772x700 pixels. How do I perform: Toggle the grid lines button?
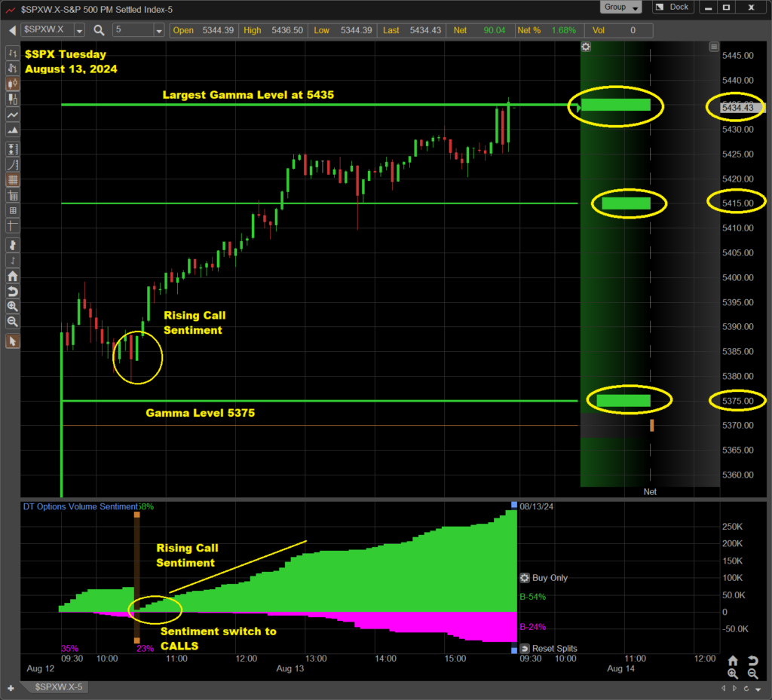(x=13, y=180)
